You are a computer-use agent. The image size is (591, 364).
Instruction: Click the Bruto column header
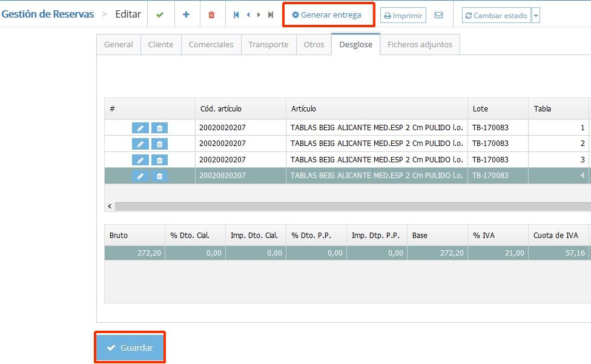tap(134, 236)
